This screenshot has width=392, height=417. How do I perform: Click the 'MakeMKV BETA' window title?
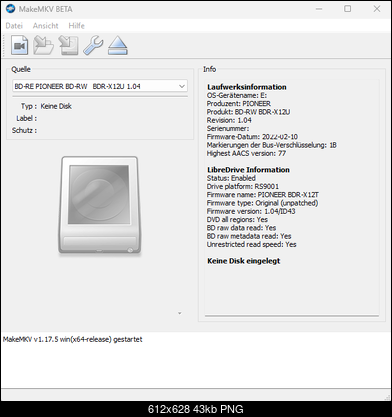tap(45, 9)
